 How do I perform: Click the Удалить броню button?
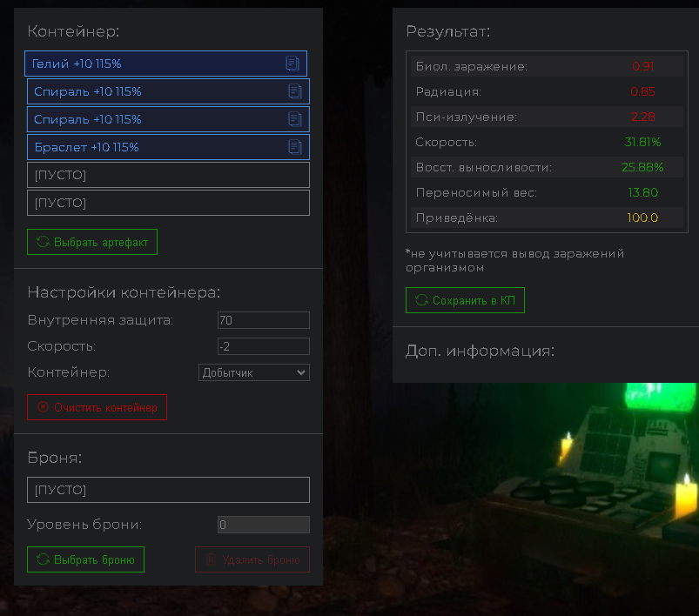(252, 559)
